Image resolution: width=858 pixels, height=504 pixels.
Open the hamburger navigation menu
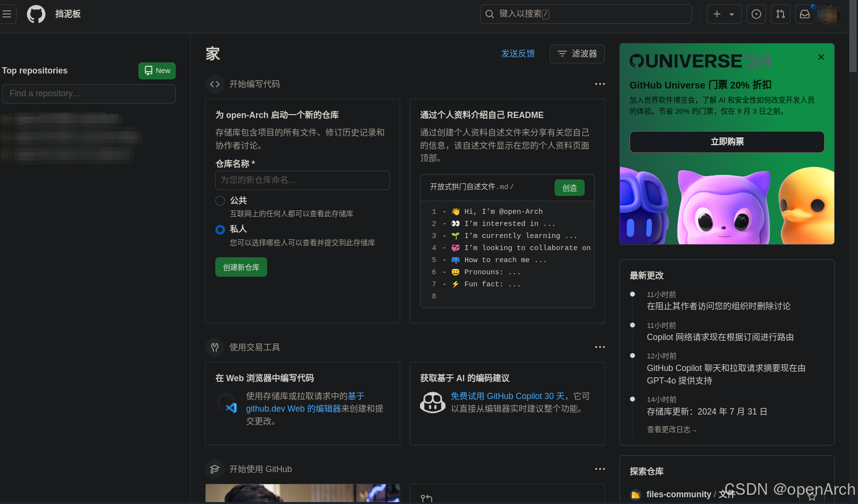point(7,14)
